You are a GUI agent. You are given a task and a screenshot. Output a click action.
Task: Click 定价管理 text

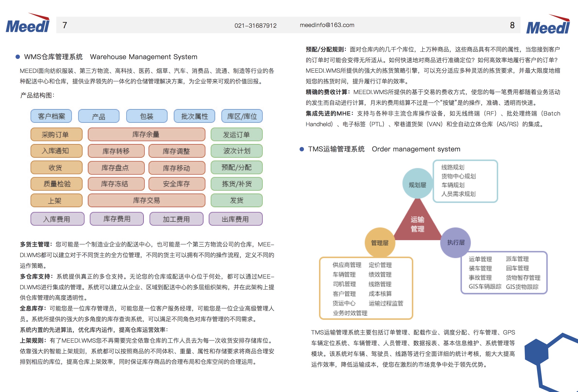(x=380, y=265)
